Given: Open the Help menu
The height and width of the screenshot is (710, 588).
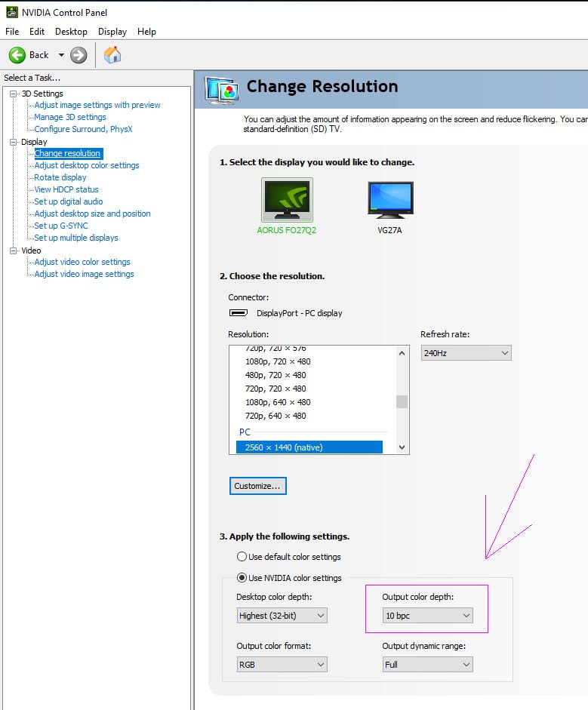Looking at the screenshot, I should click(146, 32).
